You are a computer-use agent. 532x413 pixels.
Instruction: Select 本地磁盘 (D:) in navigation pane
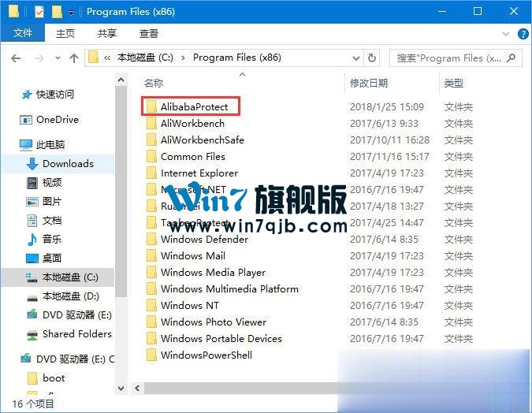pyautogui.click(x=71, y=296)
